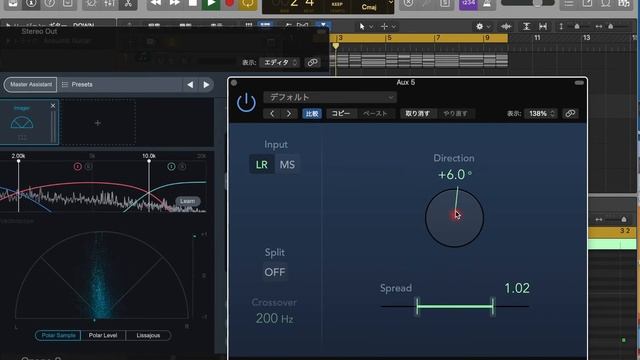
Task: Open the pointer tool menu
Action: click(366, 27)
